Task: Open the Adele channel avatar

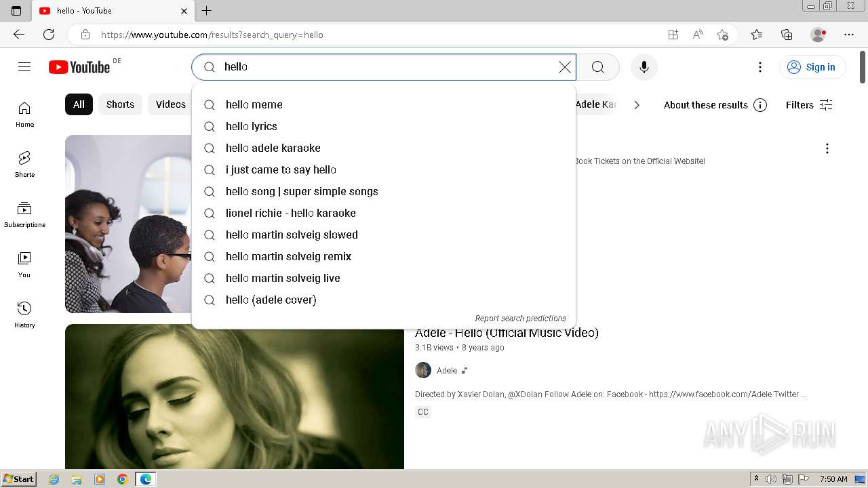Action: coord(423,370)
